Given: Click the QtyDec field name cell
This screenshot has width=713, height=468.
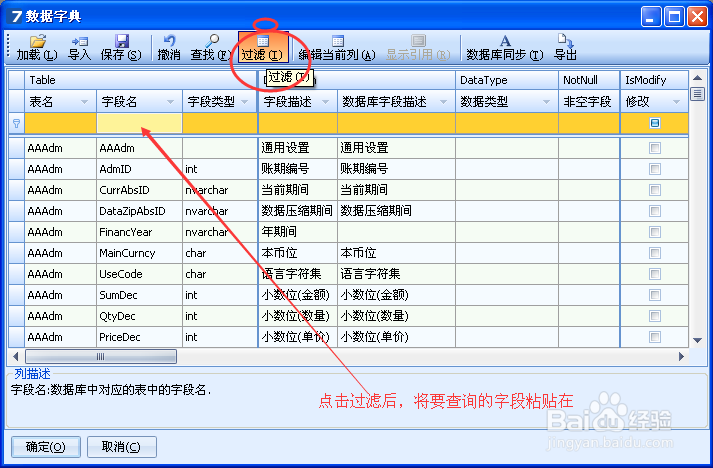Looking at the screenshot, I should tap(140, 316).
